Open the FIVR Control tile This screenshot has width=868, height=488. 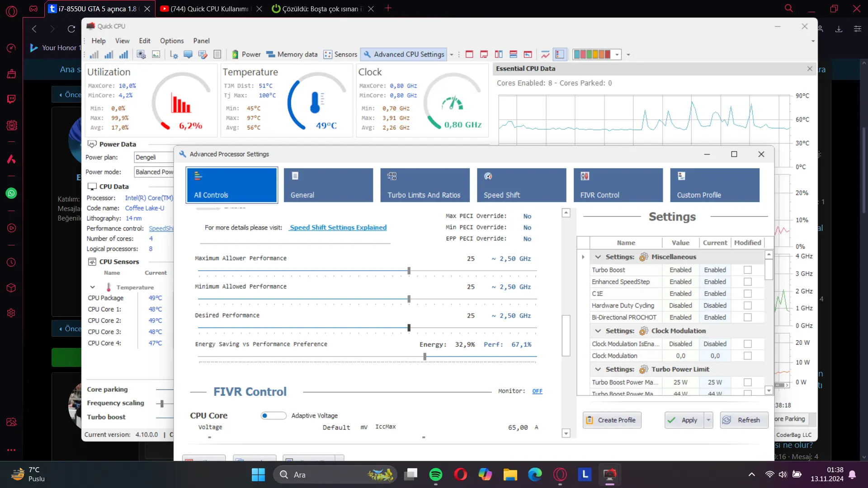coord(618,185)
